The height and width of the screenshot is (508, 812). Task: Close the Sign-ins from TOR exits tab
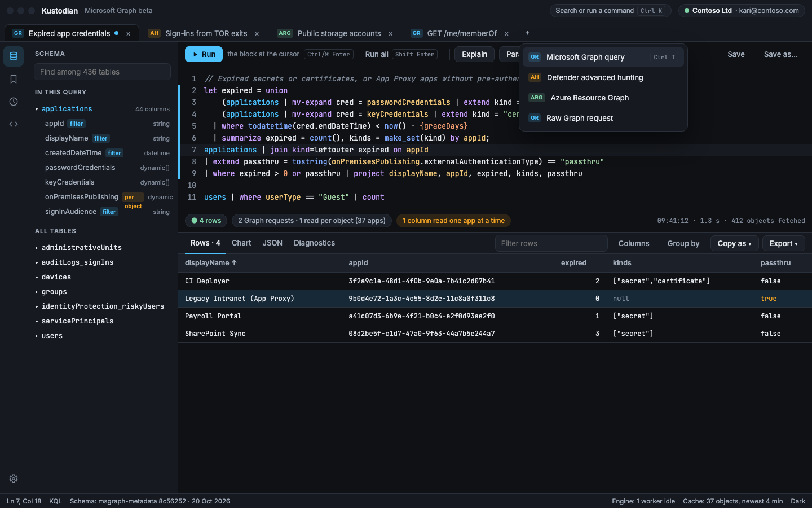(257, 34)
